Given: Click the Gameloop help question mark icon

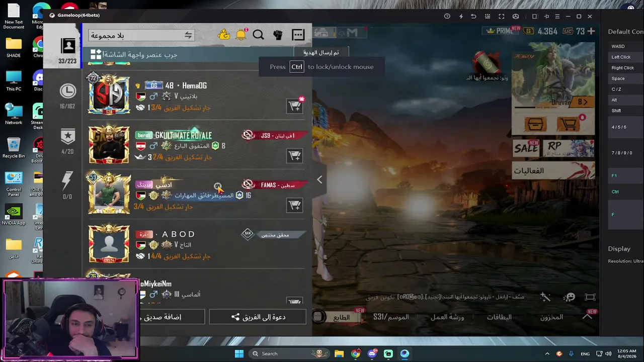Looking at the screenshot, I should (447, 16).
